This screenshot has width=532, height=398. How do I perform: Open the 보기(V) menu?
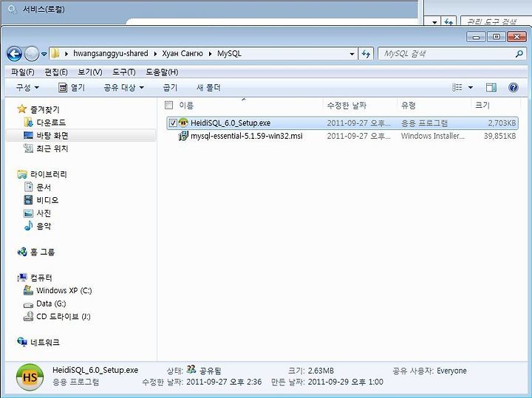90,72
